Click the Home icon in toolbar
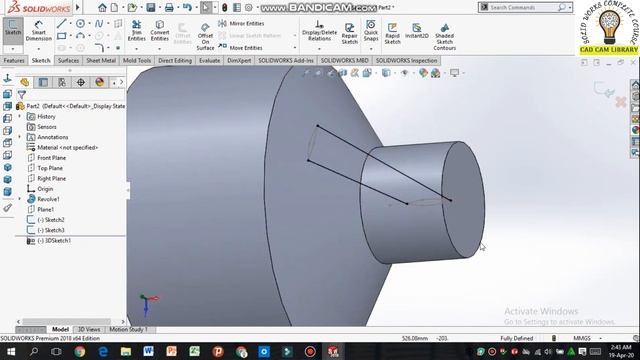This screenshot has height=360, width=640. tap(102, 7)
